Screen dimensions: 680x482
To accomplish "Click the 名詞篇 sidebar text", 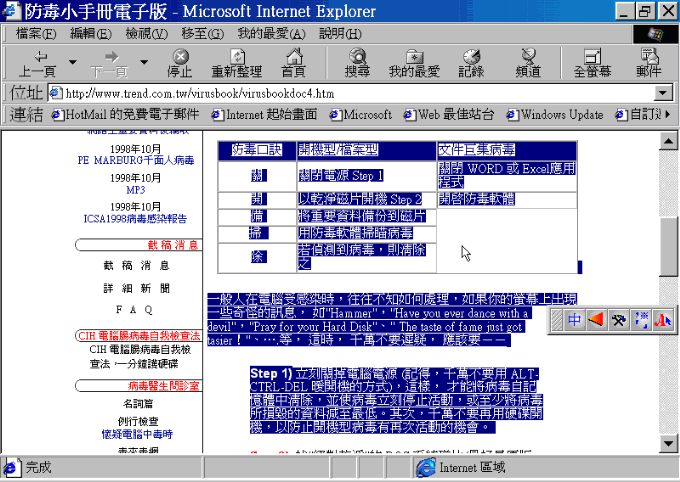I will [138, 403].
